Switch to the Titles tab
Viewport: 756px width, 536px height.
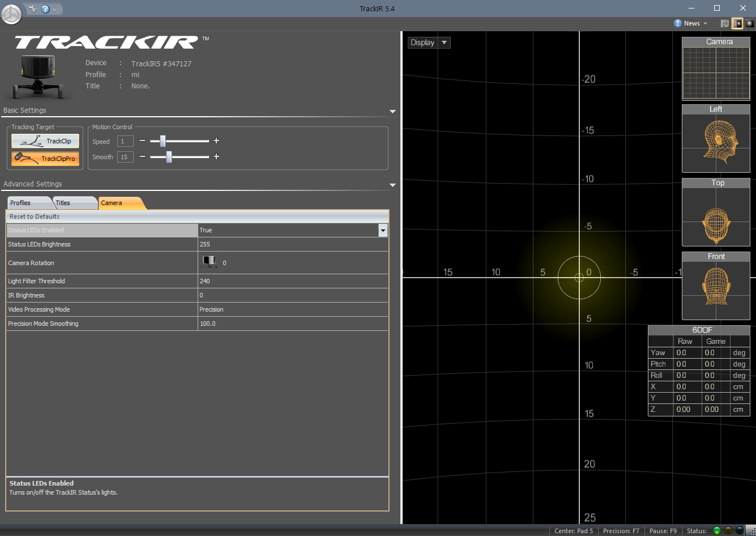pyautogui.click(x=74, y=203)
